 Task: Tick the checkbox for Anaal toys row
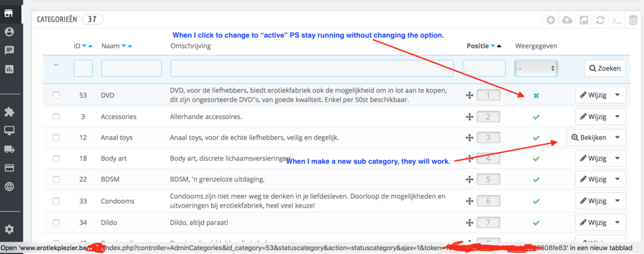(56, 138)
